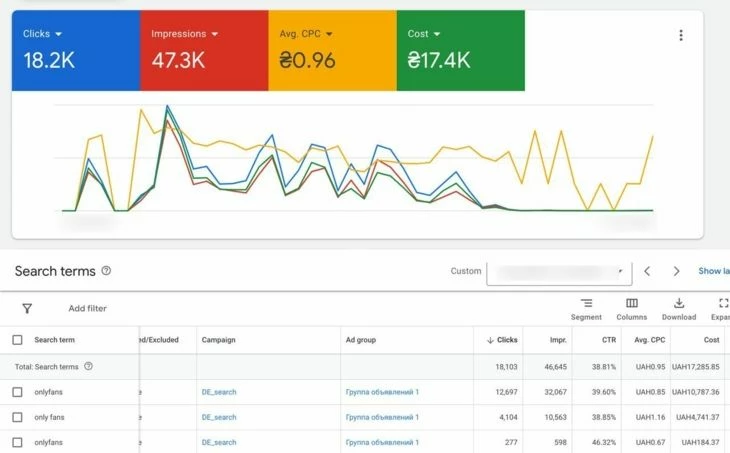
Task: Open DE_search campaign in the 277-clicks row
Action: coord(219,442)
